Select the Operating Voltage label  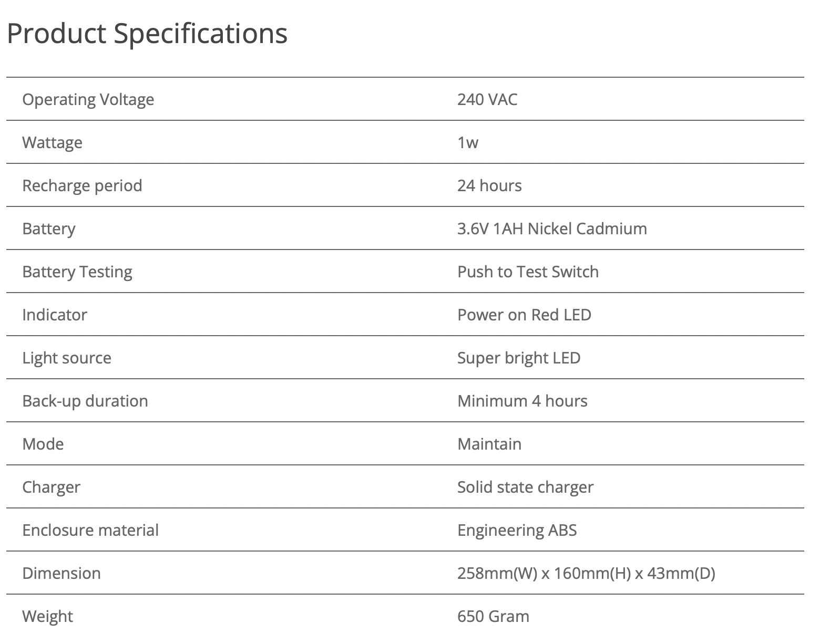[x=88, y=99]
